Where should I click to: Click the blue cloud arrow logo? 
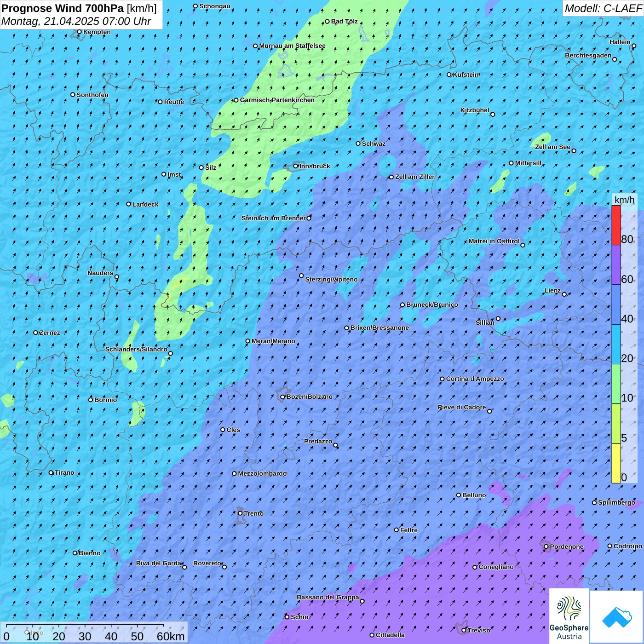[617, 617]
